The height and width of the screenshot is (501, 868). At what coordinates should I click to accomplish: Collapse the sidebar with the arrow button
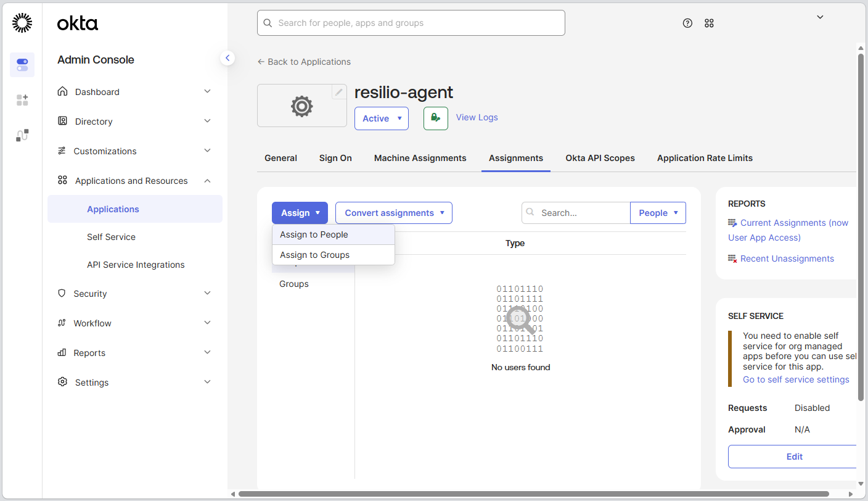click(227, 58)
